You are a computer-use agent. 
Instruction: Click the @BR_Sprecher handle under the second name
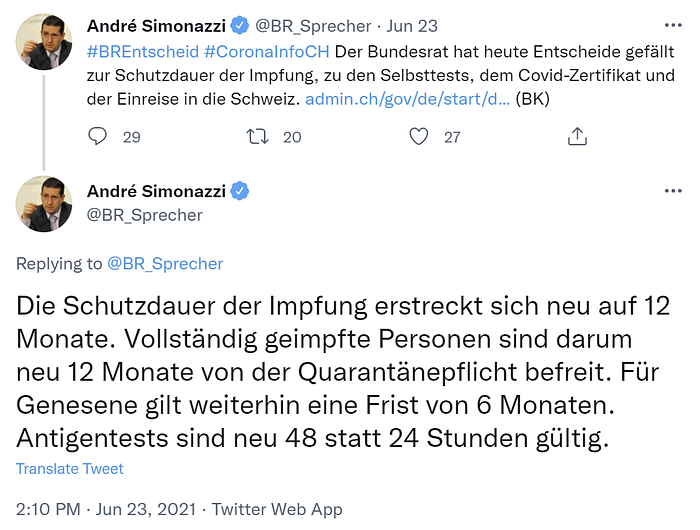(145, 215)
